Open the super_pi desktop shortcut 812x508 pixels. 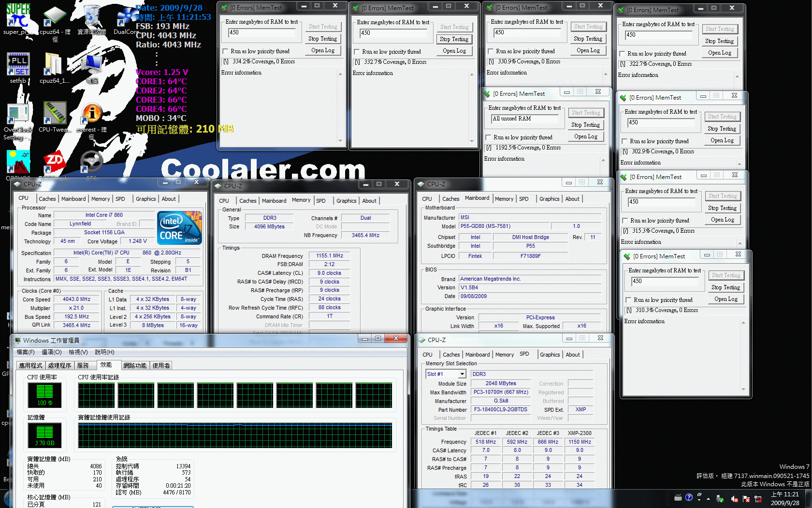pyautogui.click(x=18, y=15)
